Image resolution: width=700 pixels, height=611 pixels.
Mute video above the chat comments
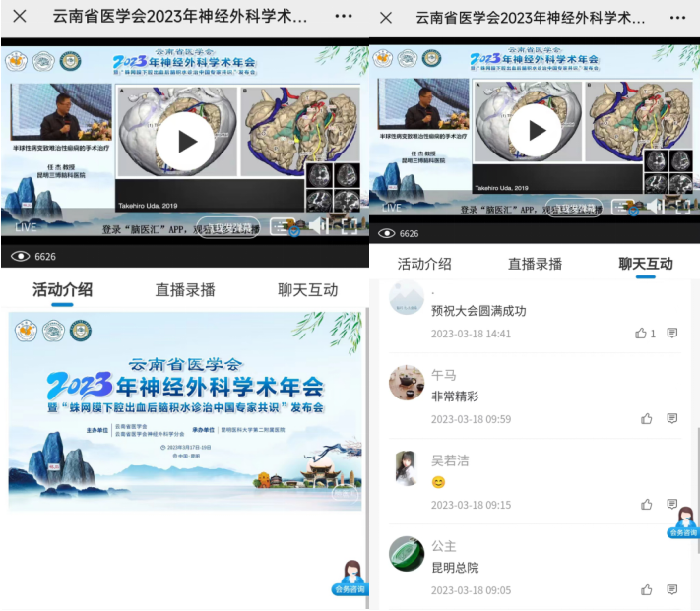[655, 206]
